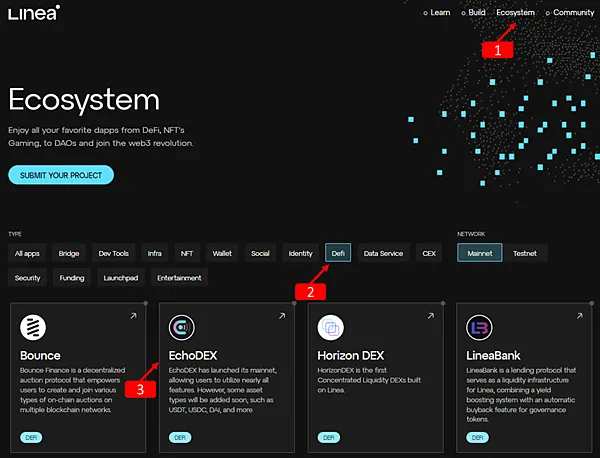
Task: Click the Bounce Finance description text
Action: pyautogui.click(x=73, y=390)
